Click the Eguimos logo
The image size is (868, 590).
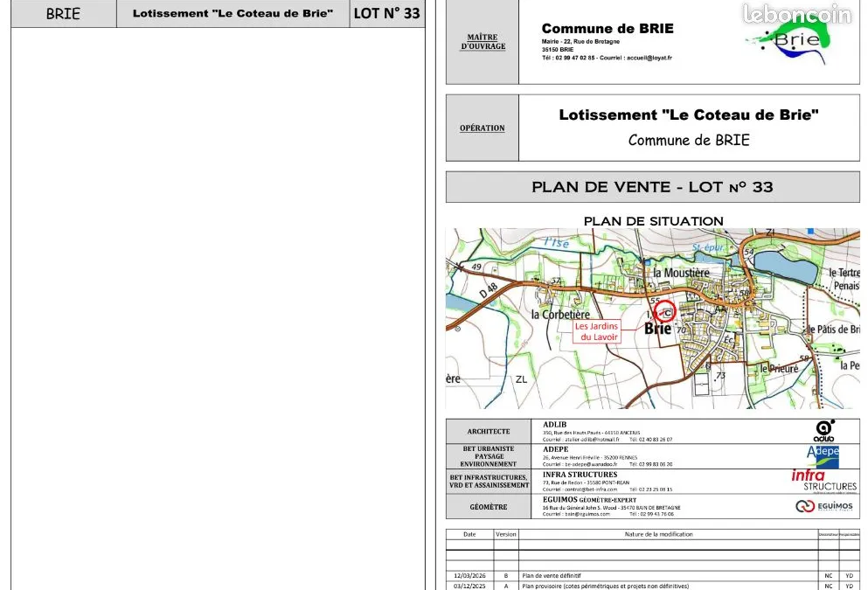(x=823, y=506)
